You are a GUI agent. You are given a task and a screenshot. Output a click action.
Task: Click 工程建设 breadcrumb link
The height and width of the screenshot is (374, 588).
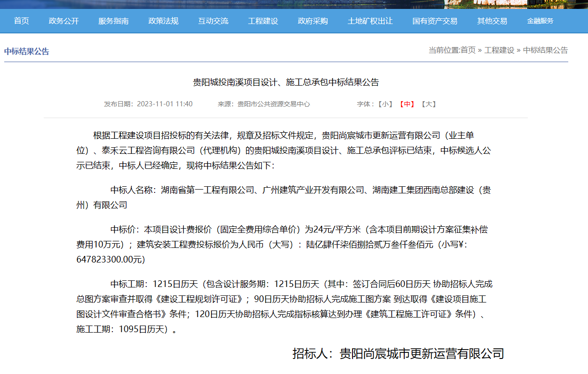coord(499,50)
